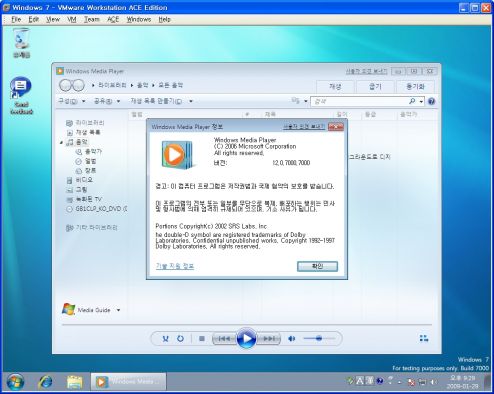Collapse the 음악 (Music) tree node arrow
The width and height of the screenshot is (494, 394).
[x=61, y=143]
